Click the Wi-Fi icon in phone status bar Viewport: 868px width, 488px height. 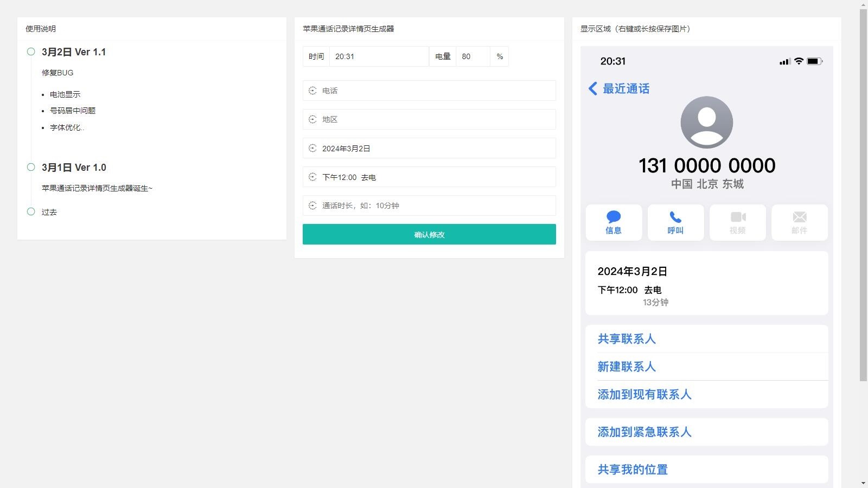point(799,61)
